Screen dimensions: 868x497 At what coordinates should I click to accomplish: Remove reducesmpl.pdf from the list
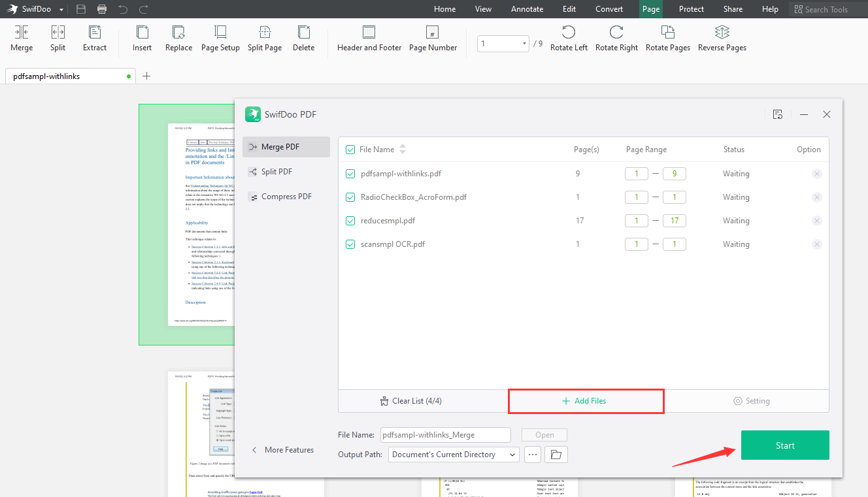816,221
